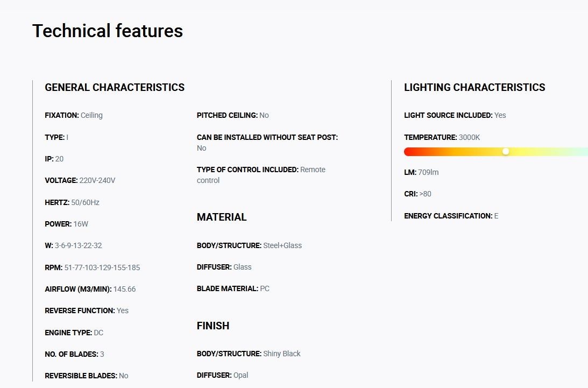The image size is (588, 388).
Task: Select the General Characteristics section title
Action: (x=115, y=87)
